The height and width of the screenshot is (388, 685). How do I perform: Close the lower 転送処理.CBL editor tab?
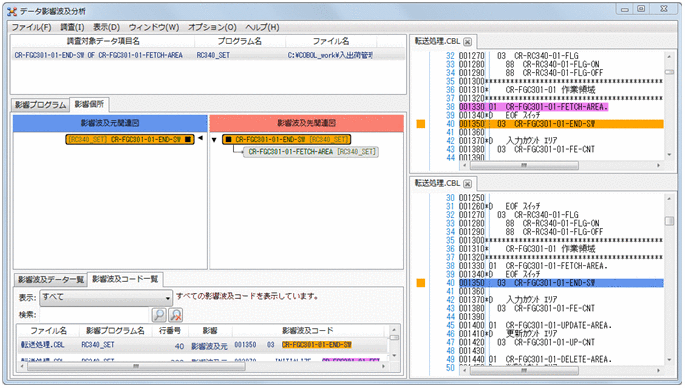tap(467, 184)
